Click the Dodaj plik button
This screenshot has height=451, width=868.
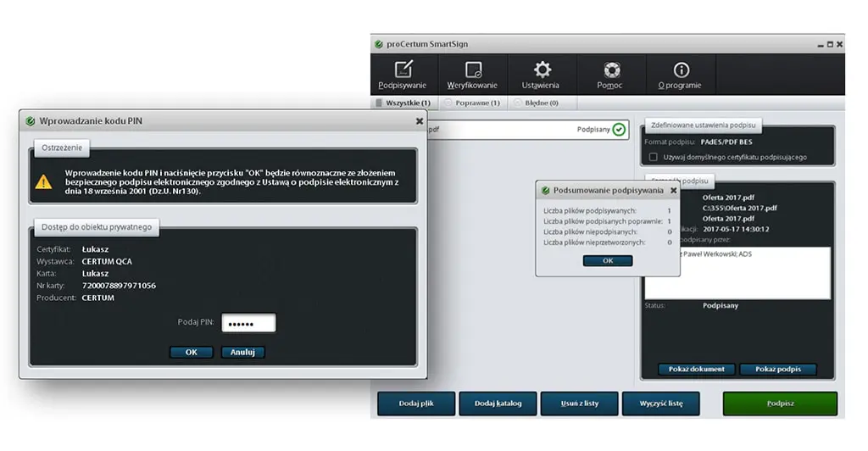tap(416, 404)
